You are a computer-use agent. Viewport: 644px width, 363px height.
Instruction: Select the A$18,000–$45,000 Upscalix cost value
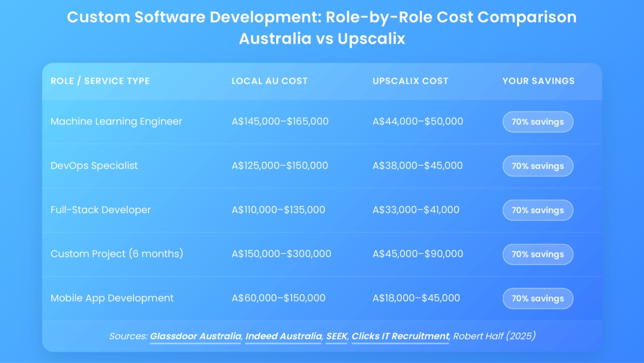pos(416,298)
